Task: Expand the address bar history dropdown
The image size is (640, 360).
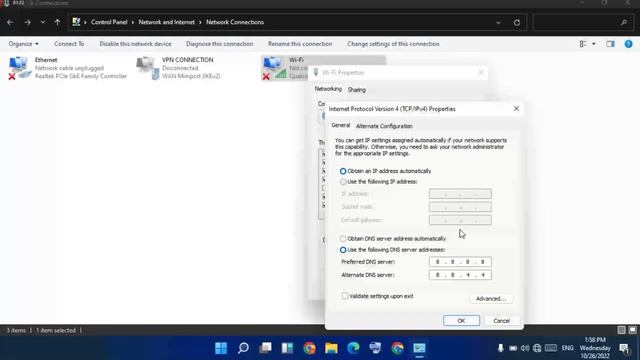Action: (498, 22)
